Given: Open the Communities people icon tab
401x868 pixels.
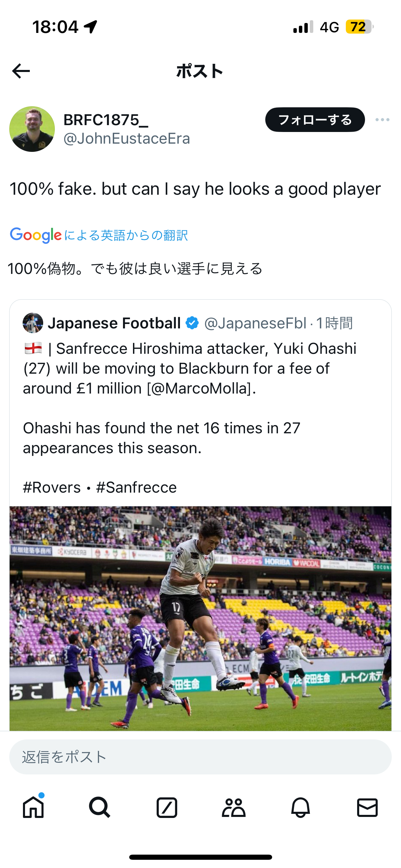Looking at the screenshot, I should (x=234, y=808).
